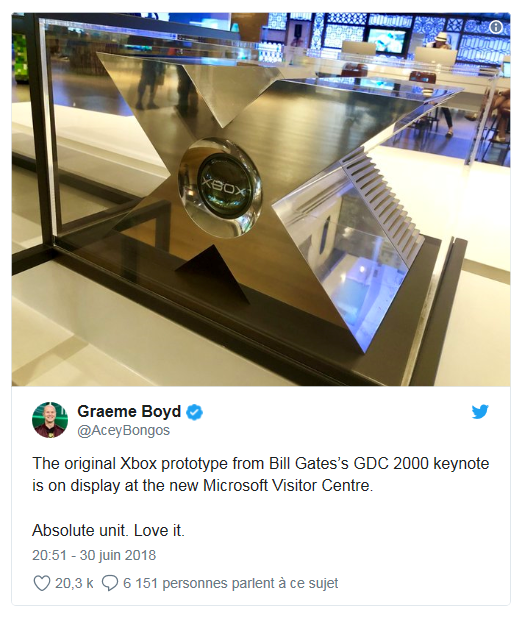Open "6 151 personnes parlent à ce sujet"
Image resolution: width=522 pixels, height=618 pixels.
pyautogui.click(x=231, y=583)
